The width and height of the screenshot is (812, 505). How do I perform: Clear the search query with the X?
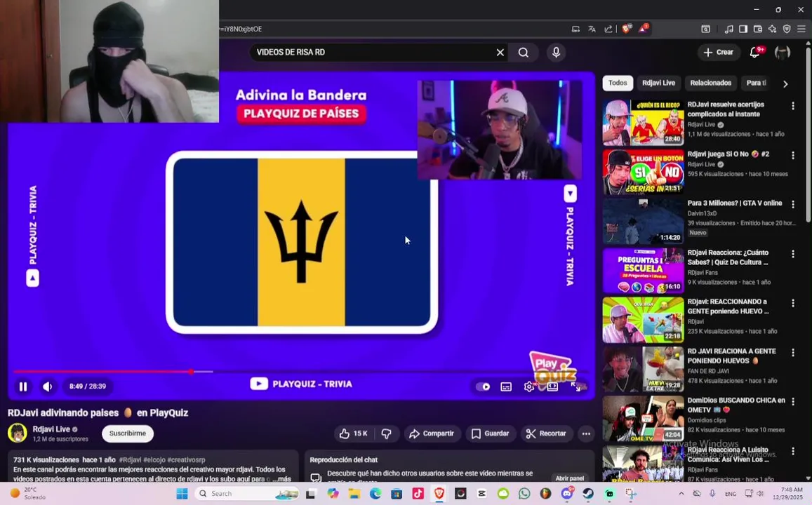pos(500,53)
